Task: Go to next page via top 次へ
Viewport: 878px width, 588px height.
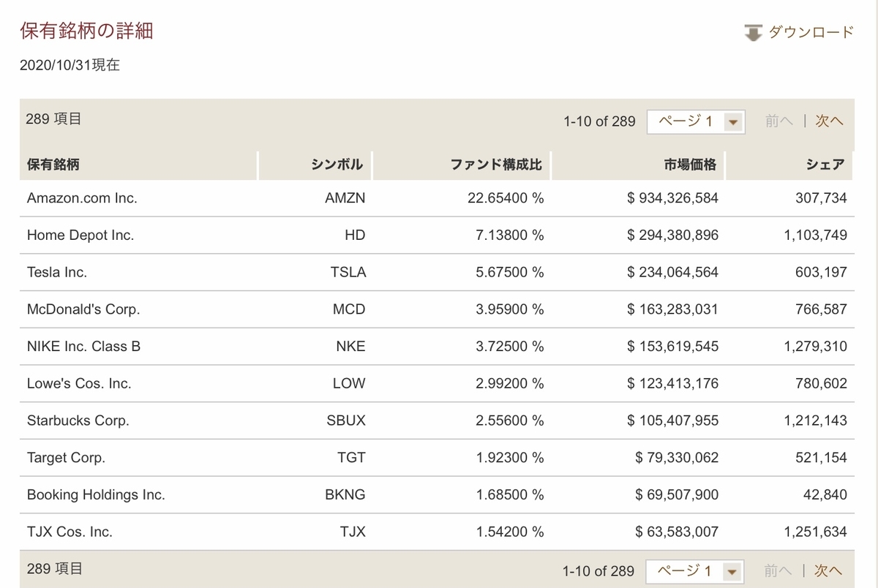Action: coord(829,121)
